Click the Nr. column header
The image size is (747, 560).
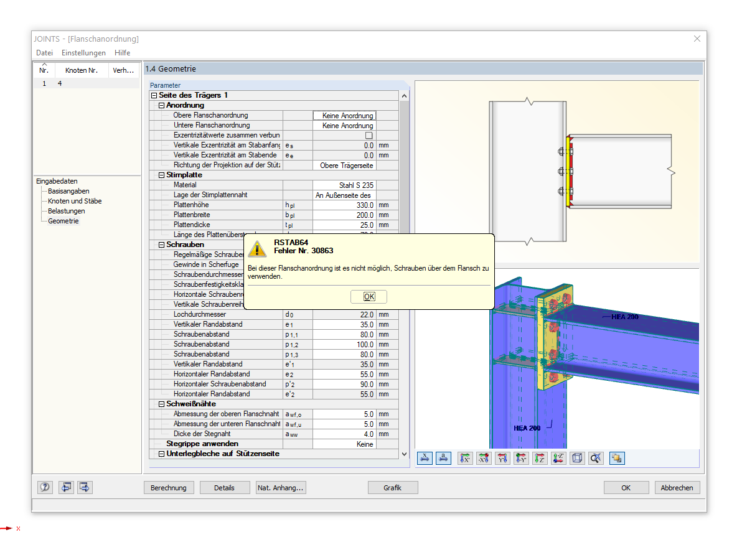[x=44, y=70]
